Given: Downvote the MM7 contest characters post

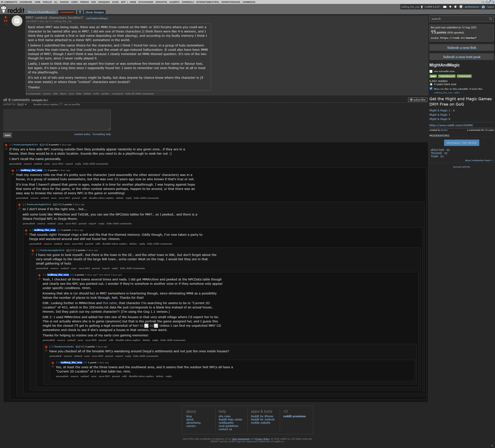Looking at the screenshot, I should pos(6,24).
